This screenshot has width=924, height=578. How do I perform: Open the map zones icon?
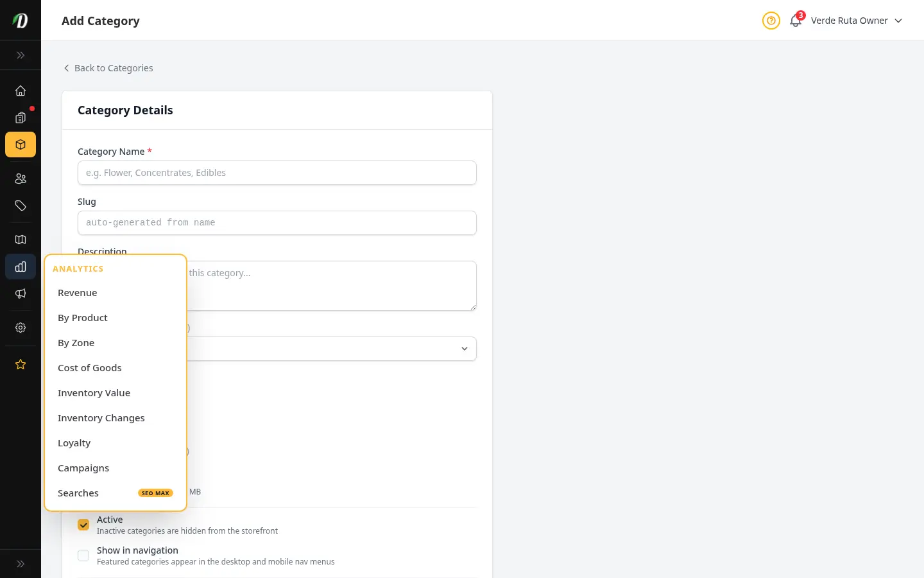click(x=21, y=240)
